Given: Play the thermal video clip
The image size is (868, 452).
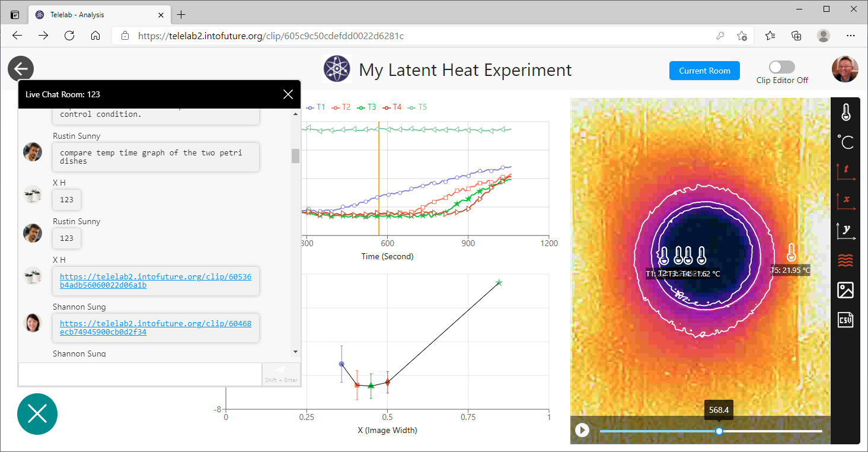Looking at the screenshot, I should point(582,430).
